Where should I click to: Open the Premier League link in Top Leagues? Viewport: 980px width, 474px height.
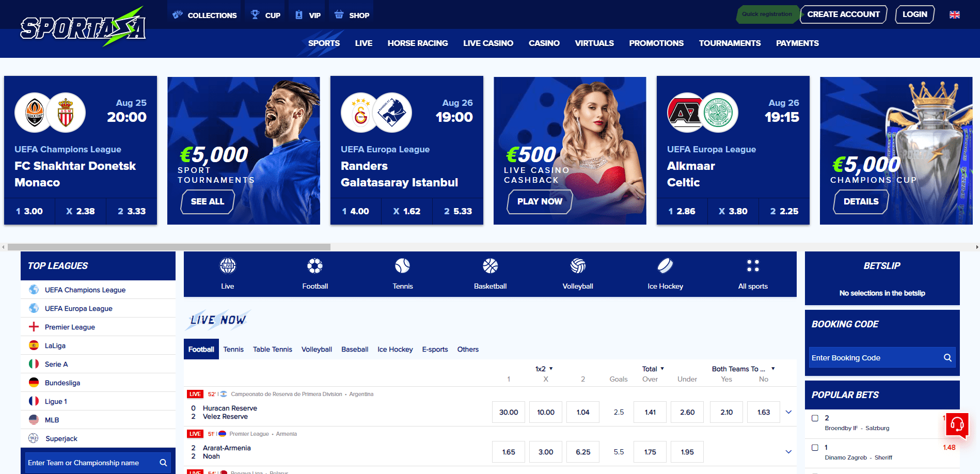pyautogui.click(x=70, y=327)
